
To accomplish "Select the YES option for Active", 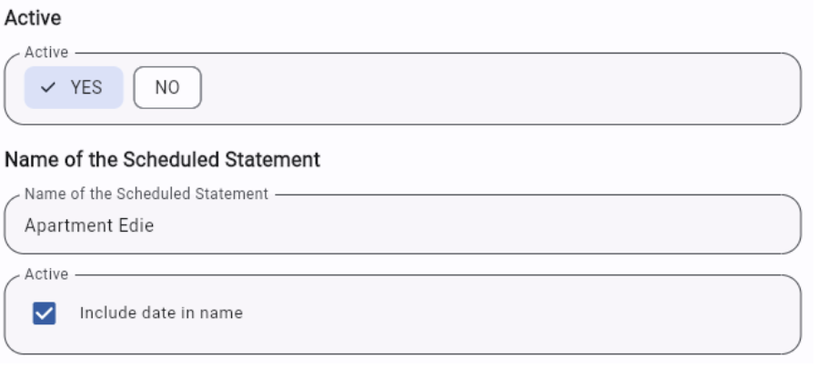I will click(x=74, y=88).
